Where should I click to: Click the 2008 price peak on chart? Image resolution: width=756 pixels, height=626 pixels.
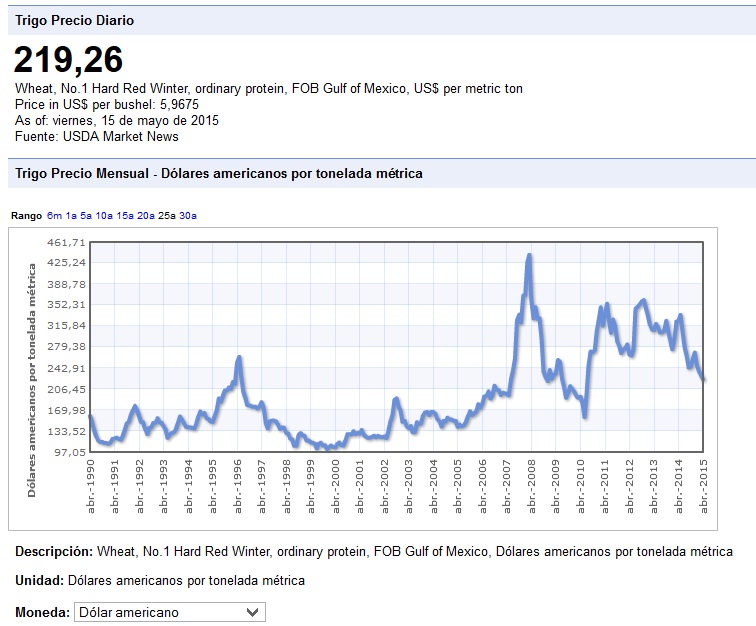coord(529,256)
